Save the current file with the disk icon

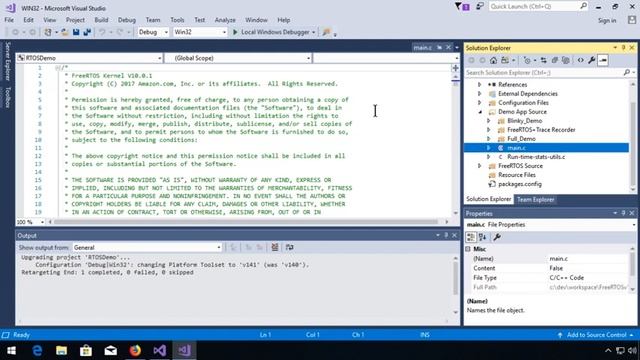tap(76, 32)
